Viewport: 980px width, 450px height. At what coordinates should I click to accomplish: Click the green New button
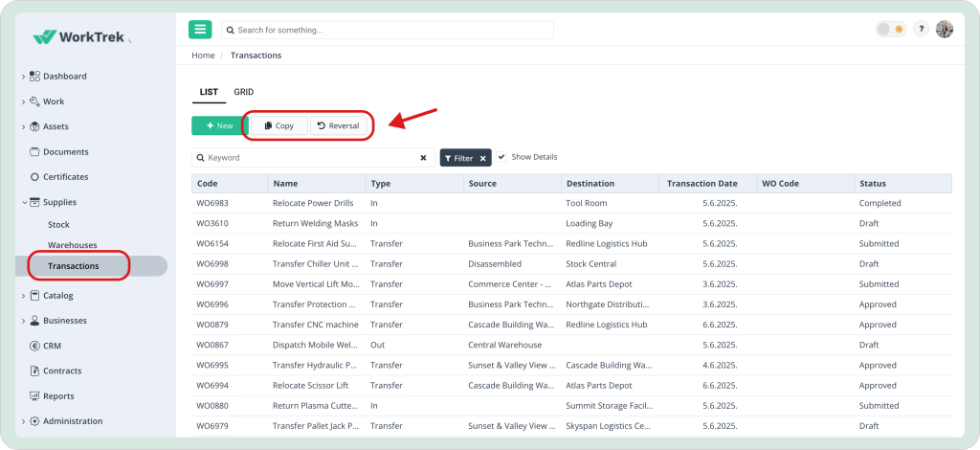[219, 125]
